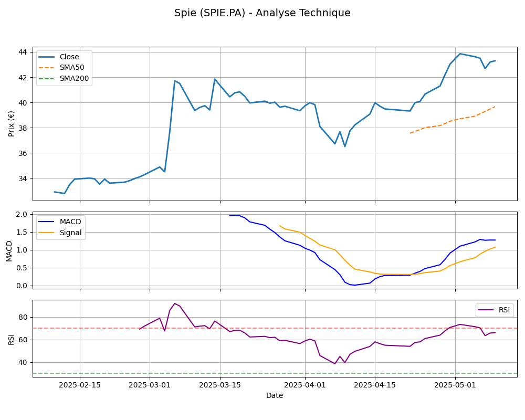This screenshot has height=420, width=525.
Task: Click the price tick label '38'
Action: [x=23, y=128]
